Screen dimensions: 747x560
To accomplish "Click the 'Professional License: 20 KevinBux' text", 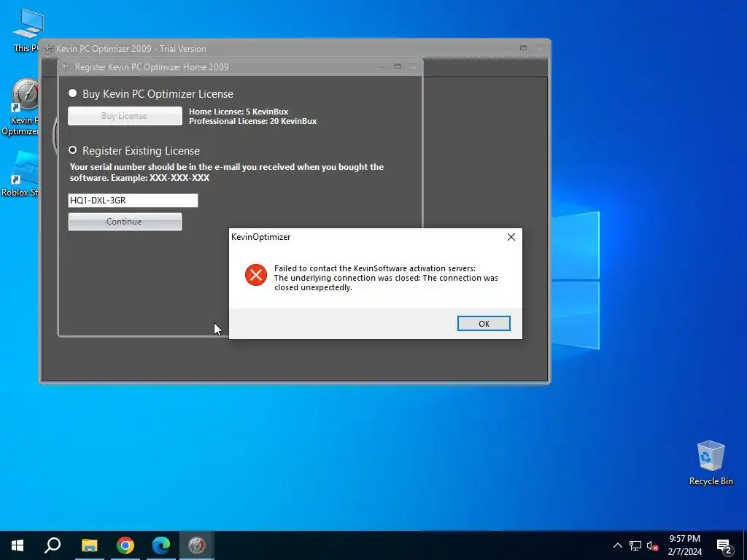I will (x=253, y=121).
